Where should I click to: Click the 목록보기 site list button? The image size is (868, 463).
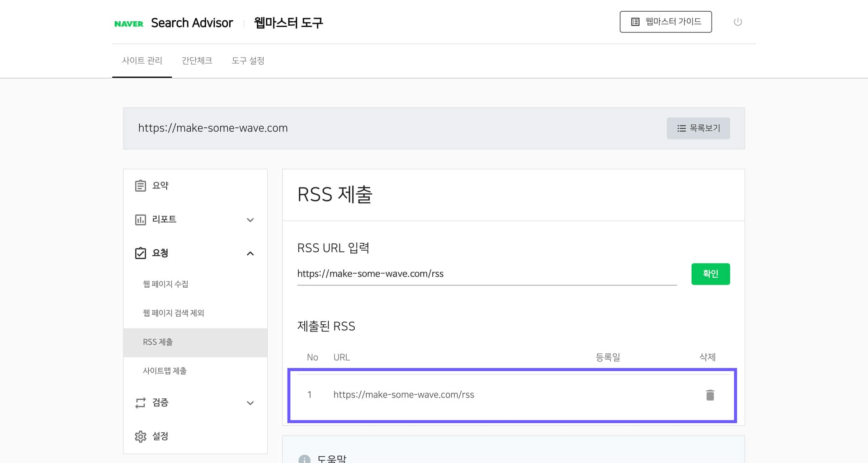pyautogui.click(x=698, y=128)
